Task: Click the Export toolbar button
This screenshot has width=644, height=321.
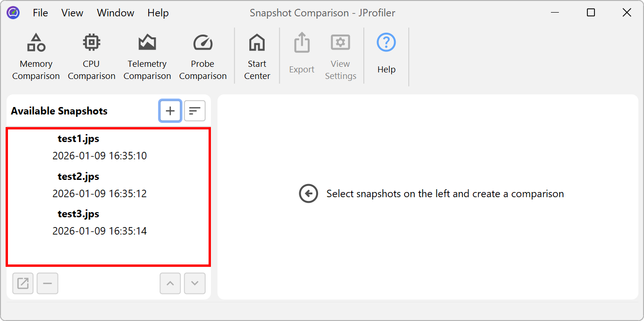Action: click(x=302, y=57)
